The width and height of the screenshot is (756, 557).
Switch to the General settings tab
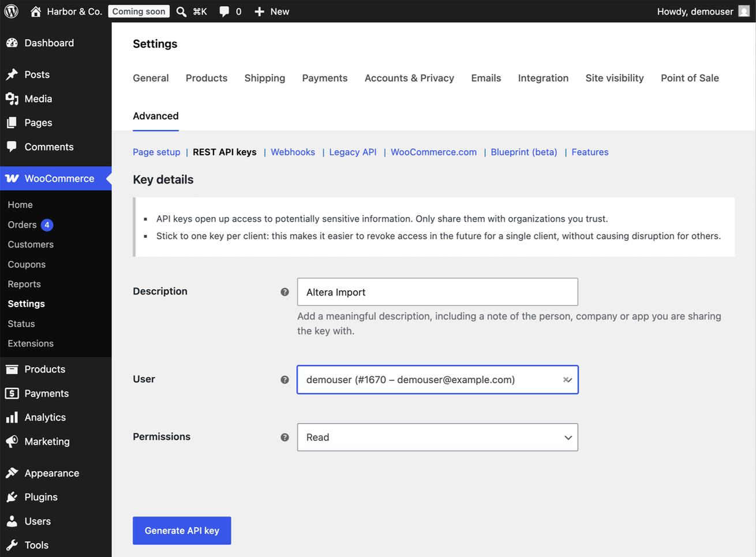(151, 78)
